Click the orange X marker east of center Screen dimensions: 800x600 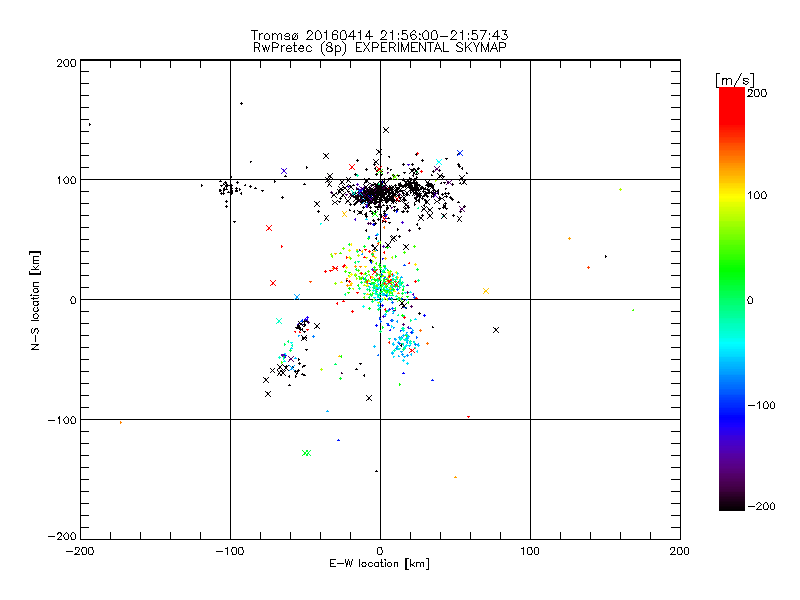click(x=486, y=291)
